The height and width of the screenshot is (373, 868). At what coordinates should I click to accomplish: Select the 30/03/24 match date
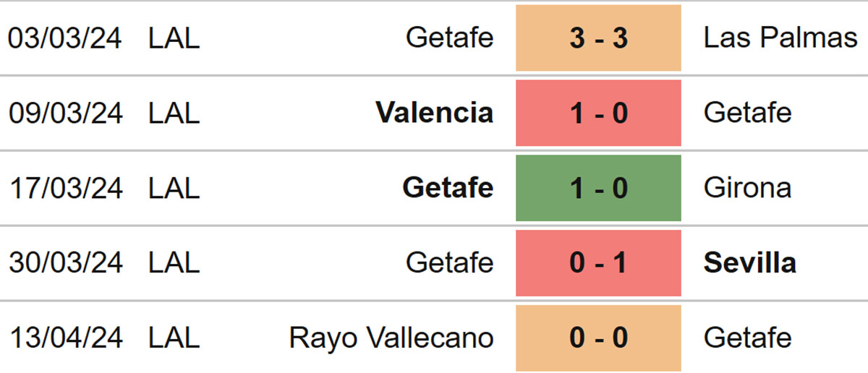66,263
